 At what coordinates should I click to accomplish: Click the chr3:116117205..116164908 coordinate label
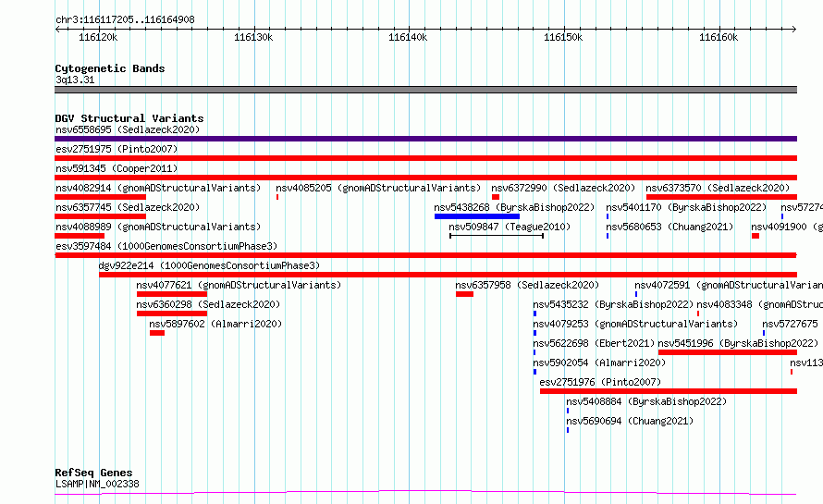point(125,20)
